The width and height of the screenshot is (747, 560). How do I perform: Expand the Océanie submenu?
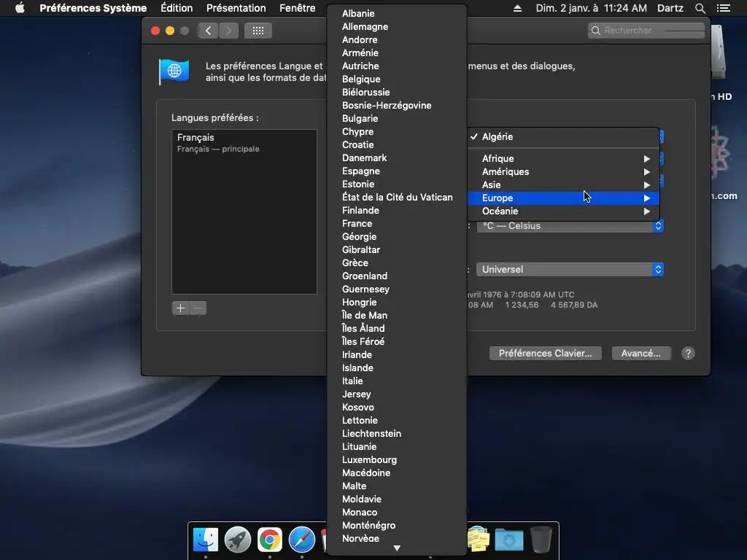pos(564,211)
